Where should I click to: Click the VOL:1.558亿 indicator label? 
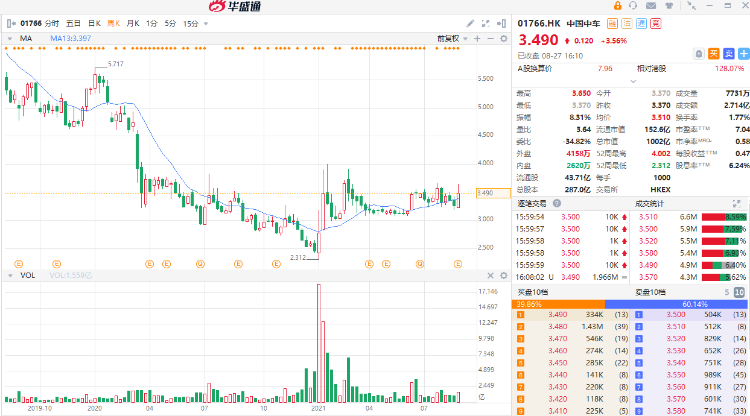tap(71, 275)
